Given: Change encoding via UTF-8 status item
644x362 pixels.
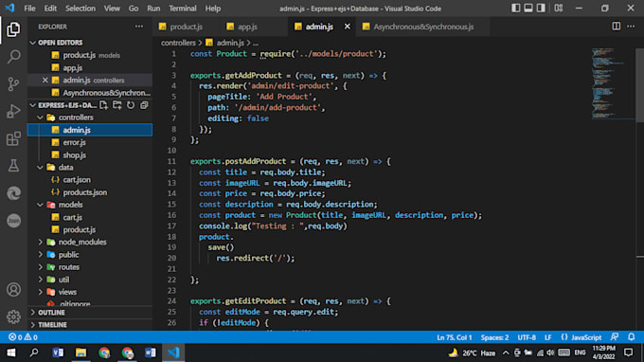Looking at the screenshot, I should tap(527, 337).
